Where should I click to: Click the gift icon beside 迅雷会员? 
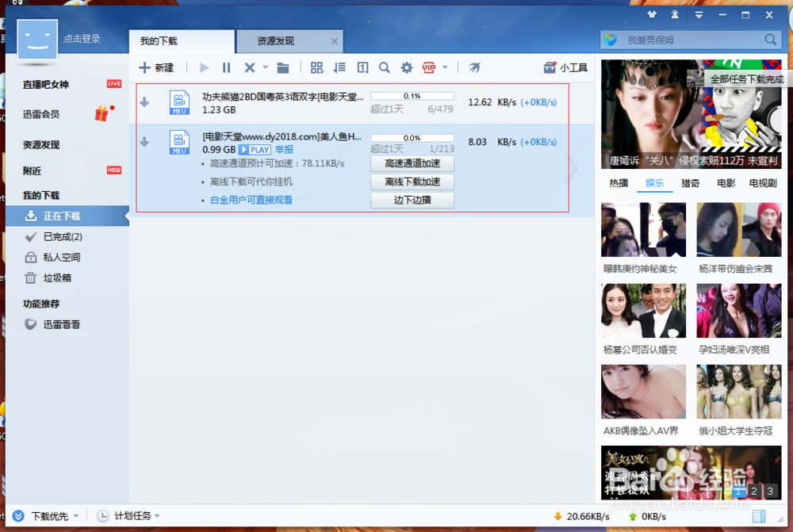102,113
